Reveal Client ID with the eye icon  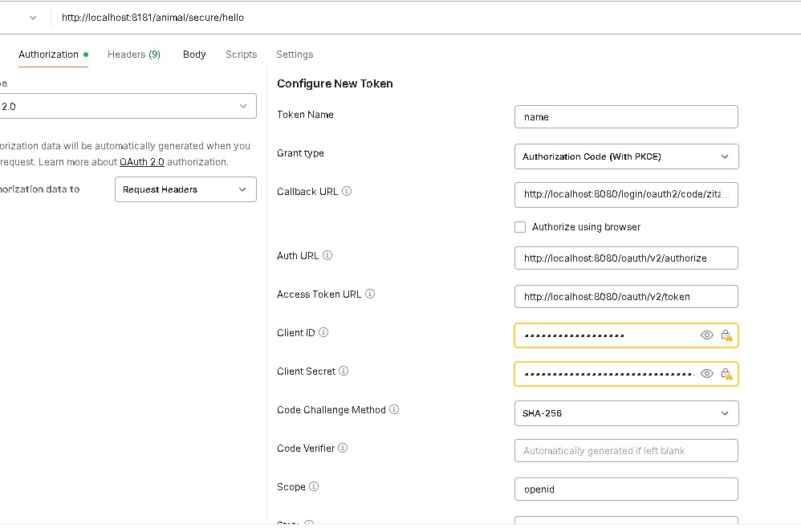pyautogui.click(x=707, y=335)
